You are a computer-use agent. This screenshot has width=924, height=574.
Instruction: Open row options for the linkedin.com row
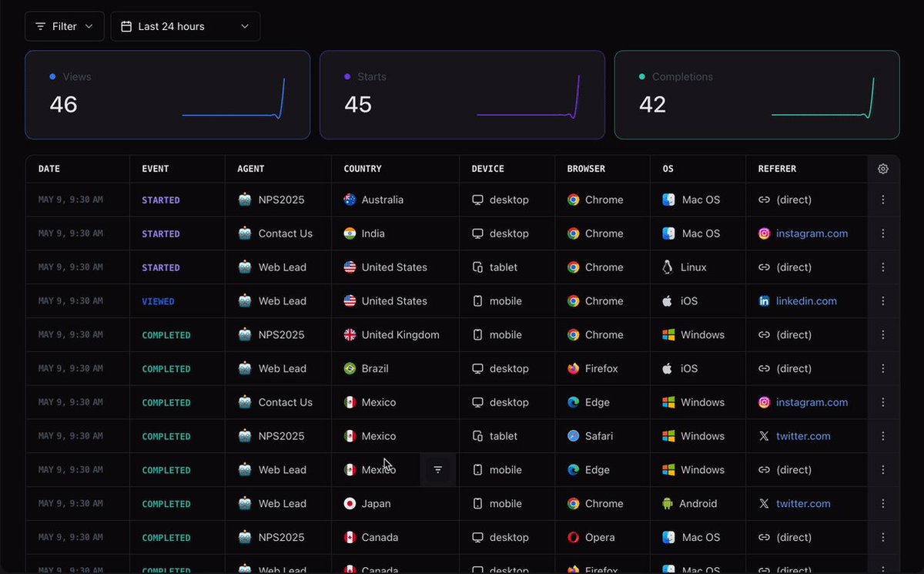[883, 301]
